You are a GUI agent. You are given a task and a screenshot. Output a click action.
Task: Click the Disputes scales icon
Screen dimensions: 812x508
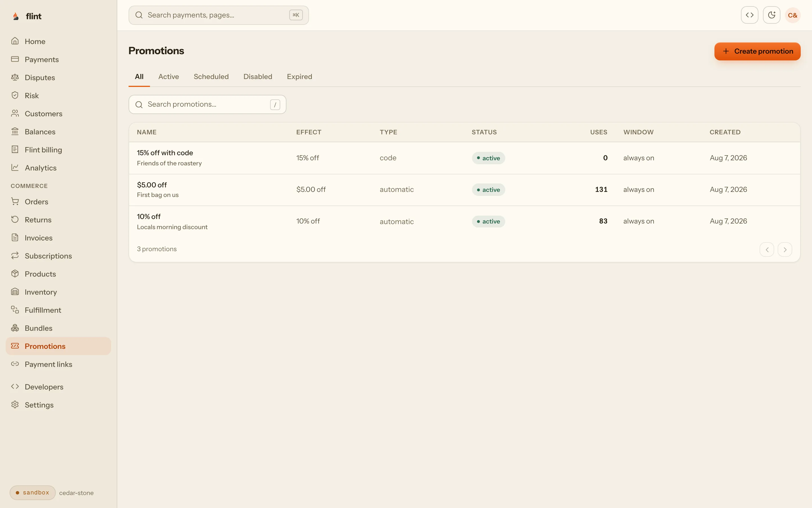[15, 77]
